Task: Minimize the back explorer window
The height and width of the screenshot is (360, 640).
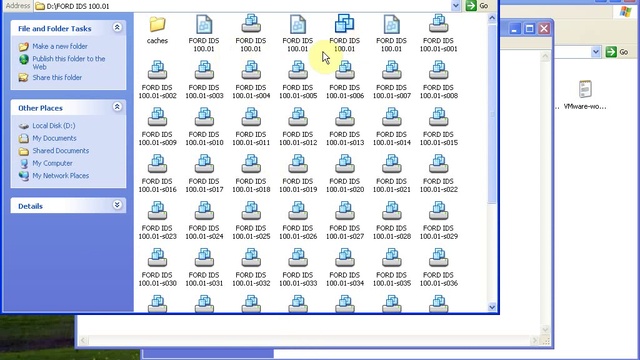Action: [515, 29]
